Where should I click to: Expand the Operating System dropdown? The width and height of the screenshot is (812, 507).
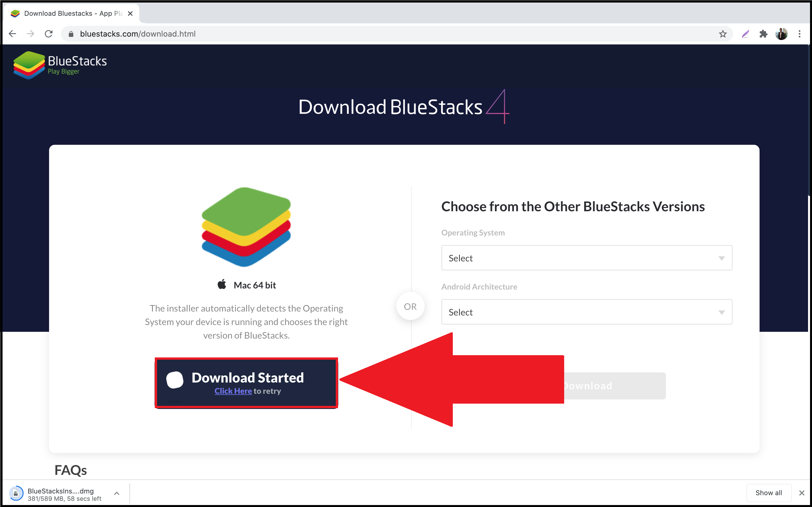click(586, 258)
